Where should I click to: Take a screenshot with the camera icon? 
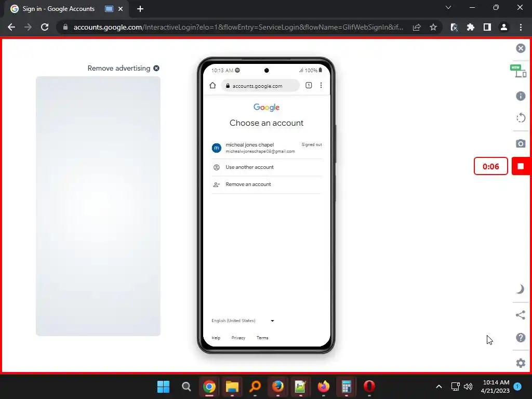[x=521, y=143]
